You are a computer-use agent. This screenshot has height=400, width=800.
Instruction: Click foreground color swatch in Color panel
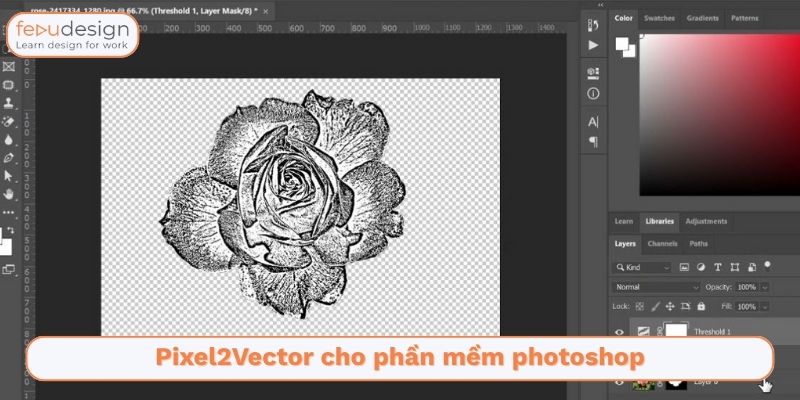click(x=622, y=43)
